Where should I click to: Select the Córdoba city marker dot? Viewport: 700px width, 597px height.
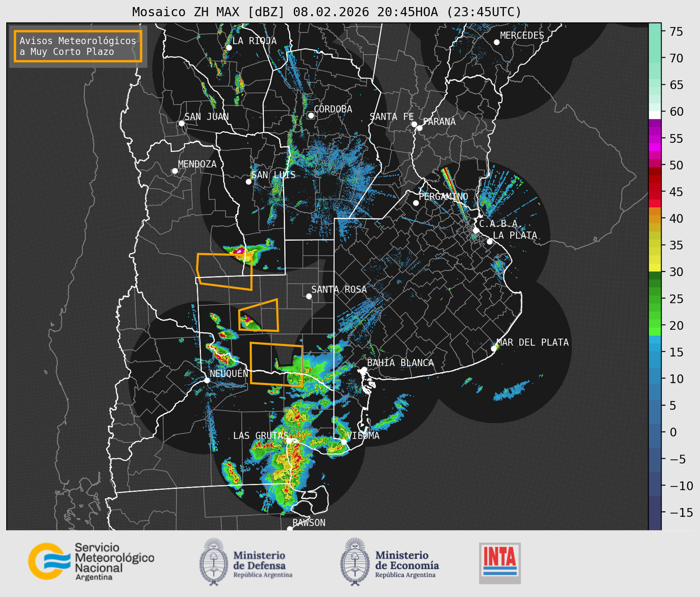coord(311,115)
